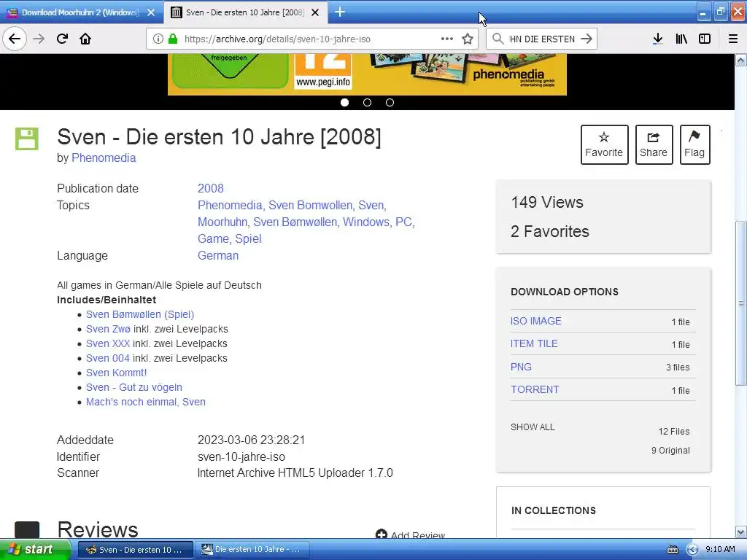This screenshot has height=560, width=747.
Task: Click the search magnifier icon
Action: (x=498, y=39)
